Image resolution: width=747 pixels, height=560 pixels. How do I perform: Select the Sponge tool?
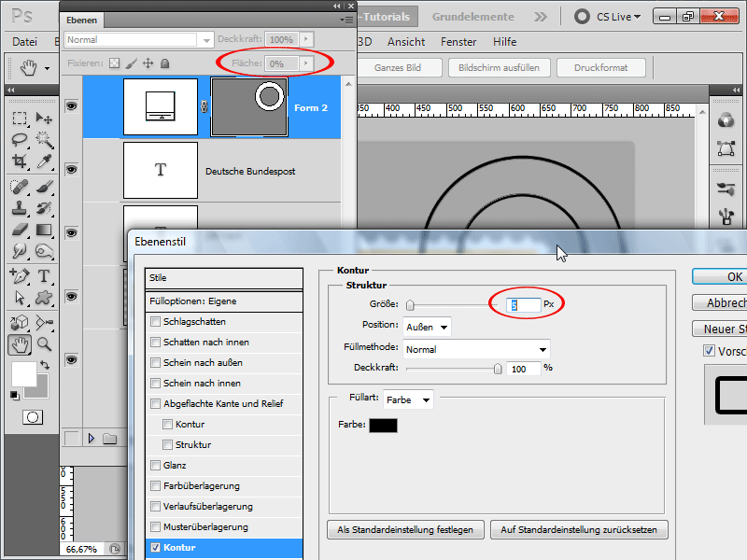tap(44, 251)
